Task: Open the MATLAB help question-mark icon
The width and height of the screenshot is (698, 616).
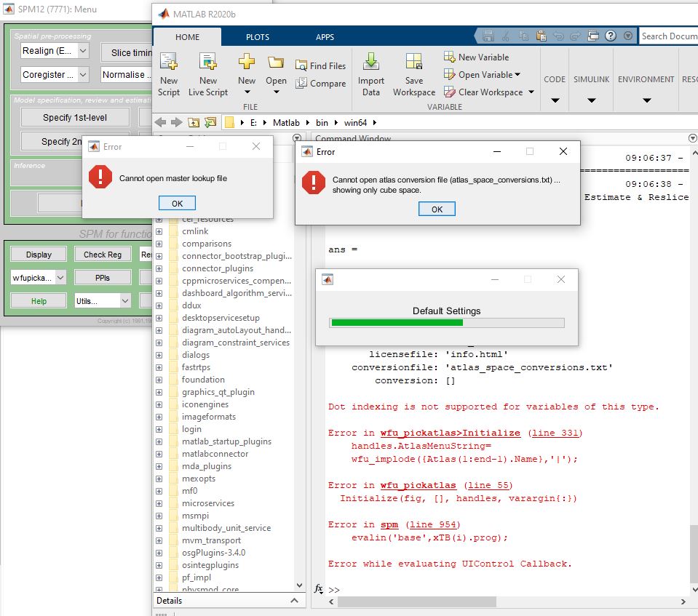Action: [x=610, y=36]
